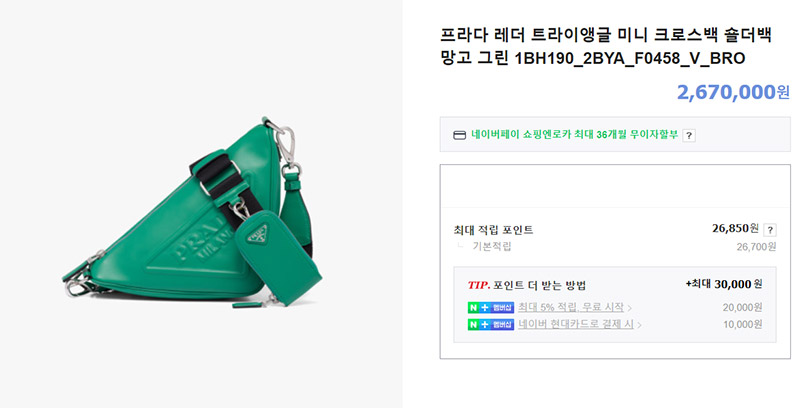The height and width of the screenshot is (408, 800).
Task: Click 네이버페이 쇼핑엔로카 무이자할부 promotion text
Action: pyautogui.click(x=574, y=135)
